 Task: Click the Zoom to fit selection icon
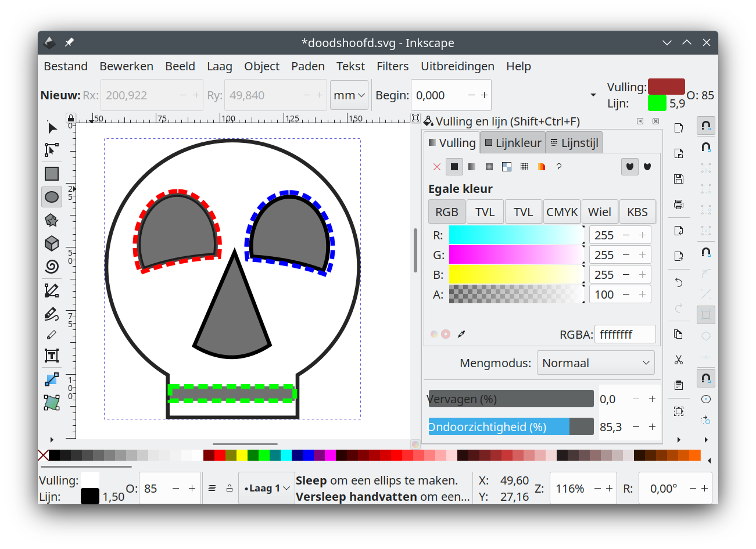coord(678,411)
